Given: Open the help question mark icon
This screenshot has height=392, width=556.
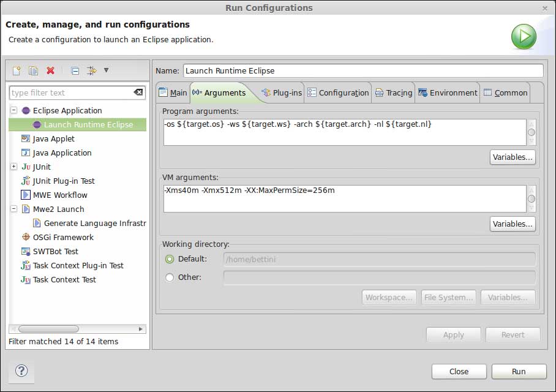Looking at the screenshot, I should coord(21,371).
